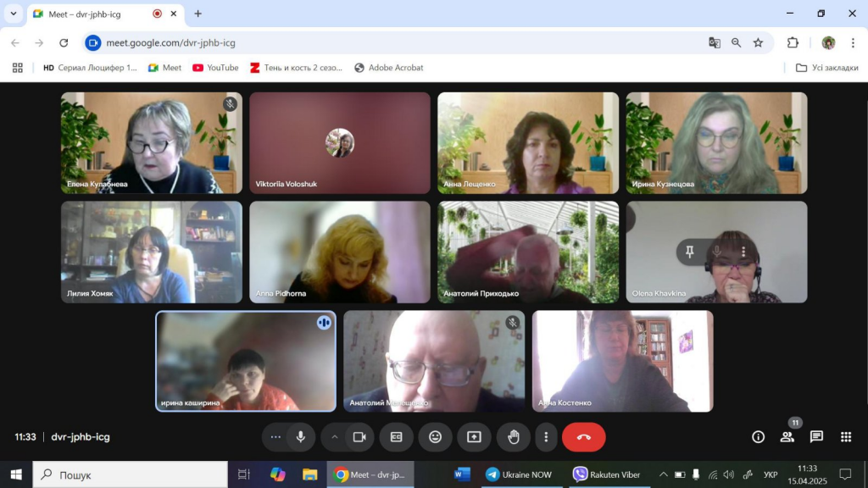Open the meeting details info icon
Screen dimensions: 868x488
tap(759, 437)
